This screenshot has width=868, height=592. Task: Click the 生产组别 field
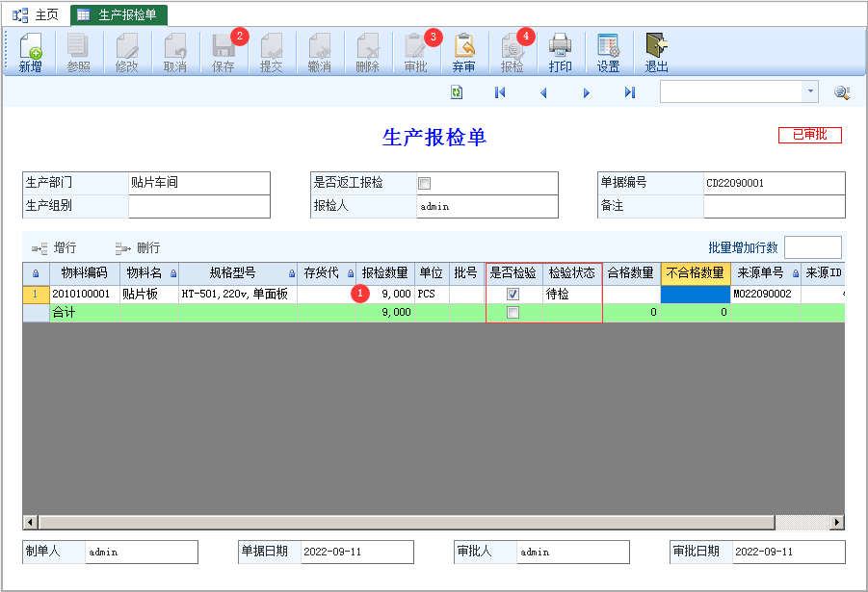point(199,206)
